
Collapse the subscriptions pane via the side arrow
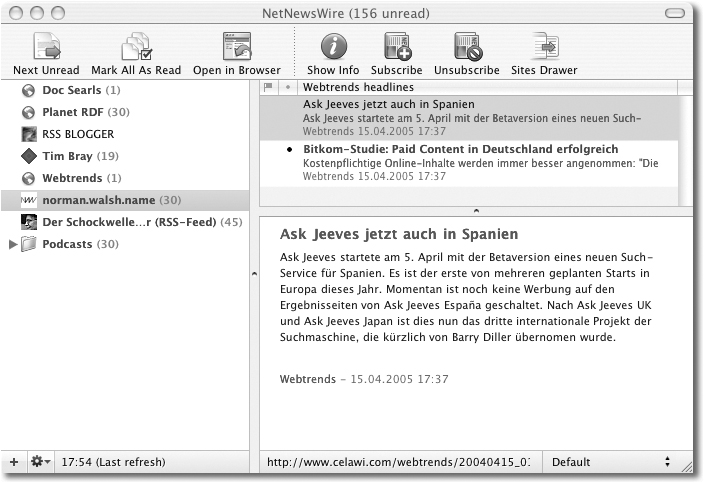point(254,273)
